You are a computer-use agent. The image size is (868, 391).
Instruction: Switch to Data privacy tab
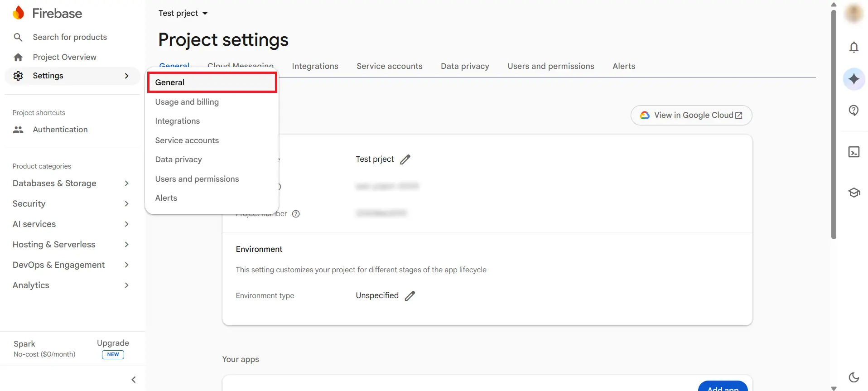click(x=465, y=66)
